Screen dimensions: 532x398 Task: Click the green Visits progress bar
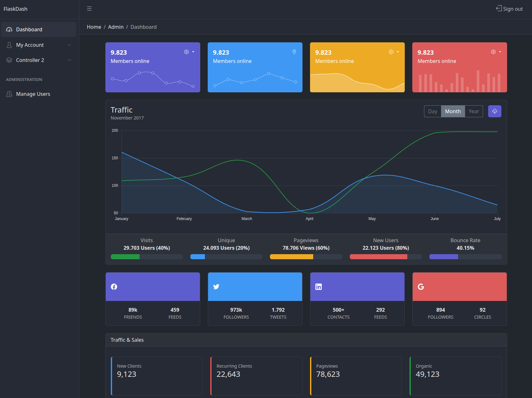[x=125, y=257]
